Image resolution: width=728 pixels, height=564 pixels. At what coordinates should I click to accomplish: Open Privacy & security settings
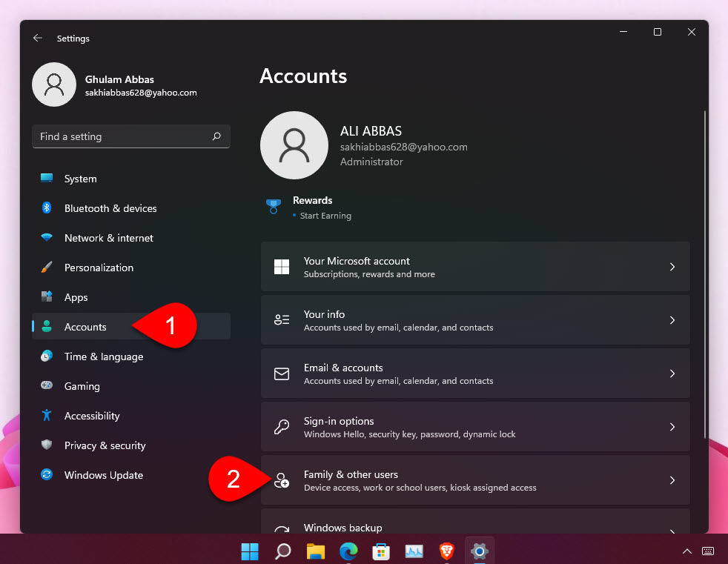click(131, 445)
